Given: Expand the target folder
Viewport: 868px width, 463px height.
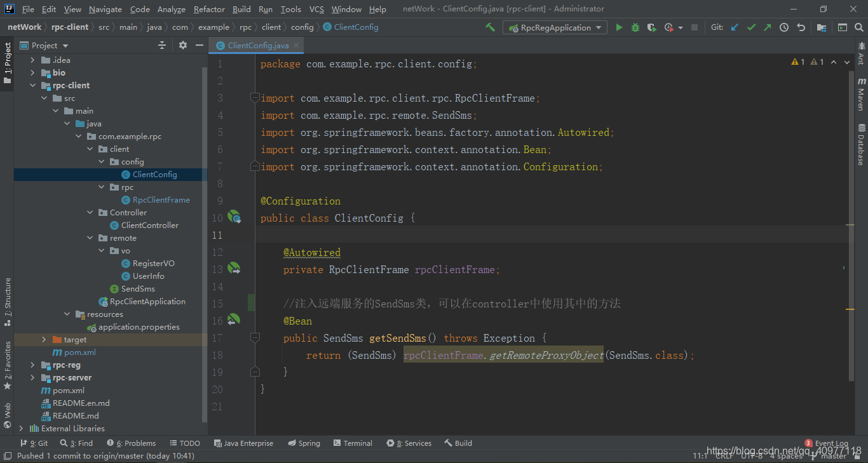Looking at the screenshot, I should (x=44, y=340).
